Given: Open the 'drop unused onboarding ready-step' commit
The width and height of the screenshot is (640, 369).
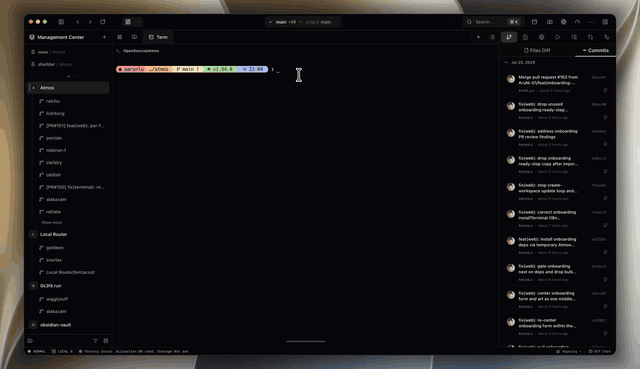Looking at the screenshot, I should pos(558,110).
